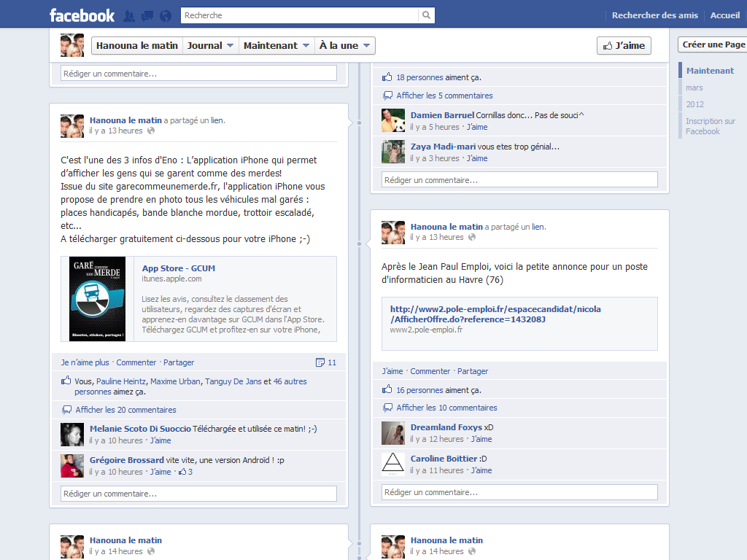Jump to 2012 in the timeline sidebar

[x=694, y=104]
